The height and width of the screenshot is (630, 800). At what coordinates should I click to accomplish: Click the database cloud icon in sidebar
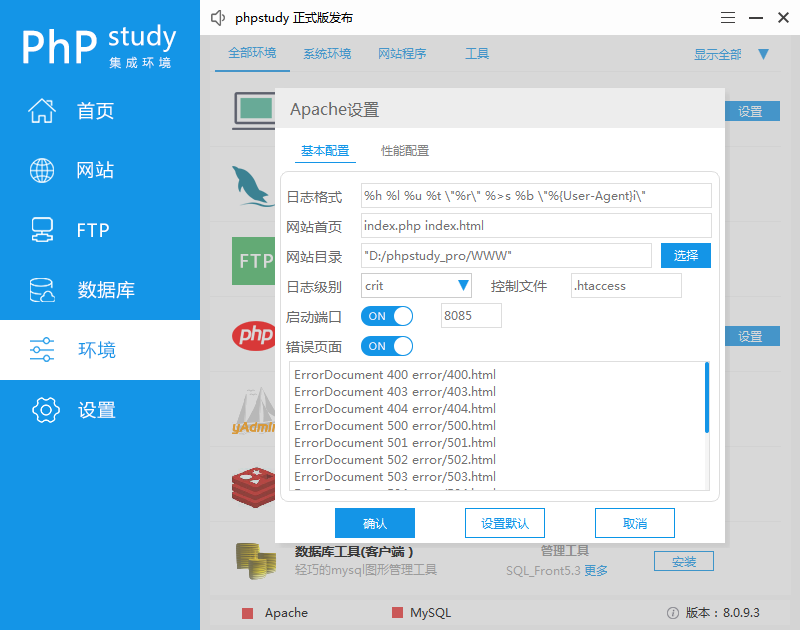click(42, 290)
